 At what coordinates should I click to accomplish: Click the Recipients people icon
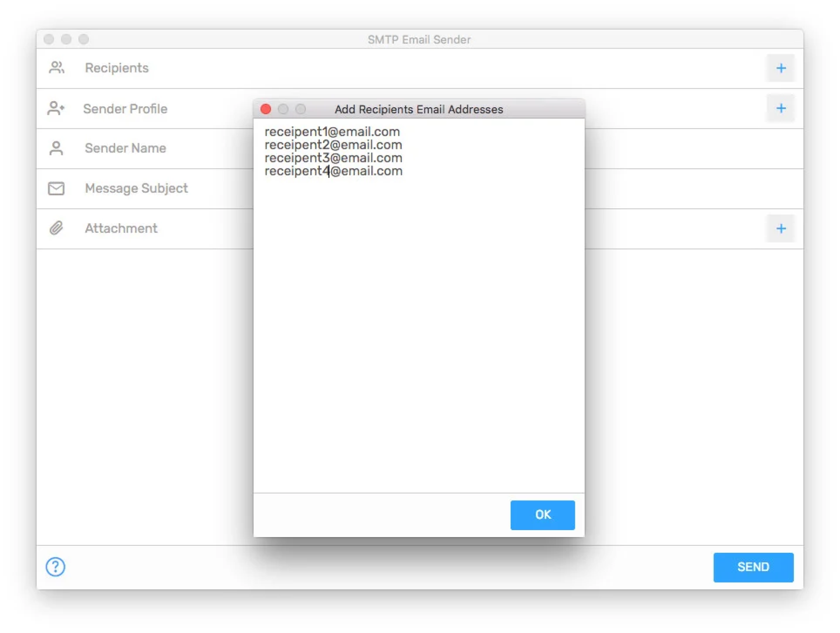tap(56, 68)
